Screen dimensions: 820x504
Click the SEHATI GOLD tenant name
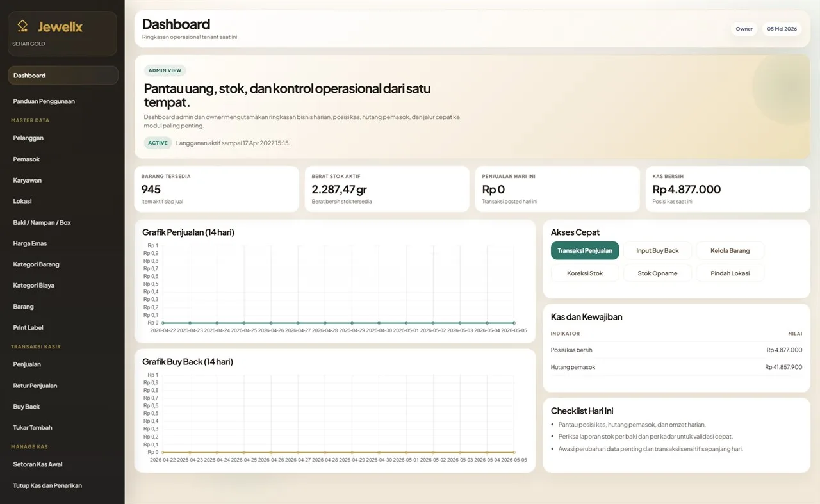coord(29,44)
